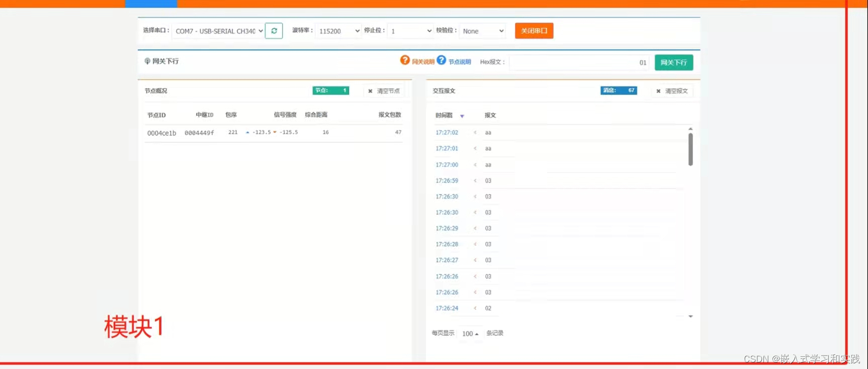Click timestamp 17:27:01
868x369 pixels.
pyautogui.click(x=447, y=149)
